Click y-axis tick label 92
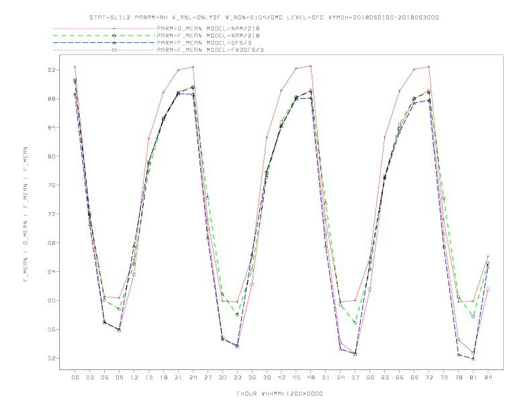532x411 pixels. (x=52, y=71)
